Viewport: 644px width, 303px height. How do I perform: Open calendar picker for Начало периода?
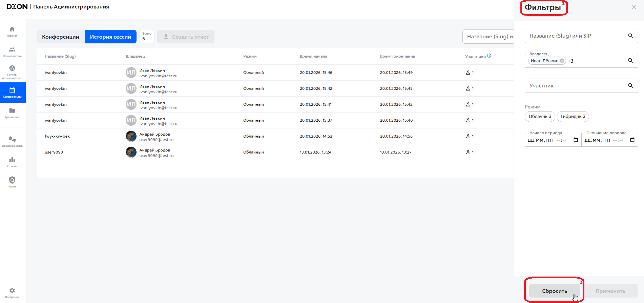[x=576, y=140]
